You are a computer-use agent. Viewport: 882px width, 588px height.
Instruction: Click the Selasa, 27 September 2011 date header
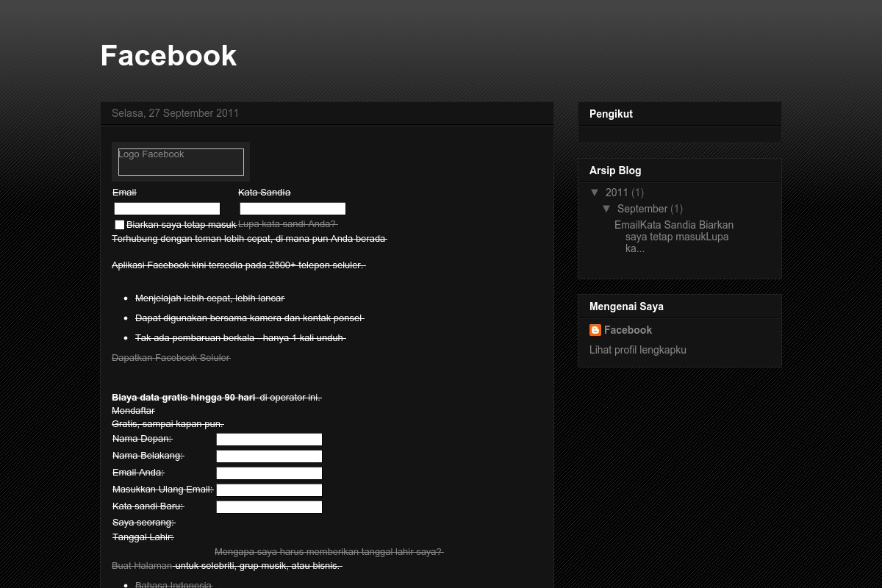(175, 113)
